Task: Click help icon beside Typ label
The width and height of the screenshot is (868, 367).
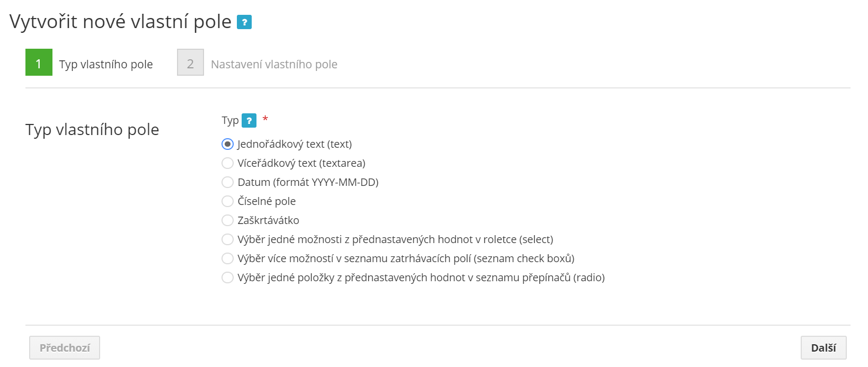Action: coord(249,121)
